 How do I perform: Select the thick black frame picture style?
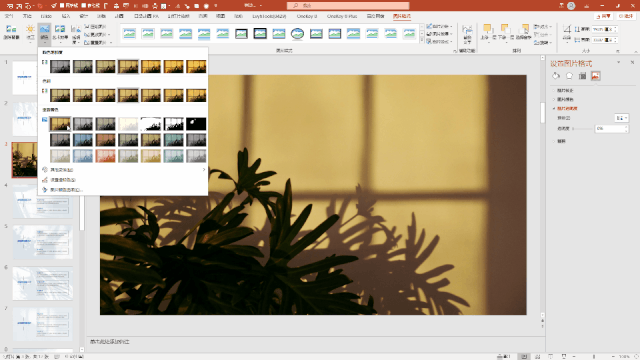(260, 33)
